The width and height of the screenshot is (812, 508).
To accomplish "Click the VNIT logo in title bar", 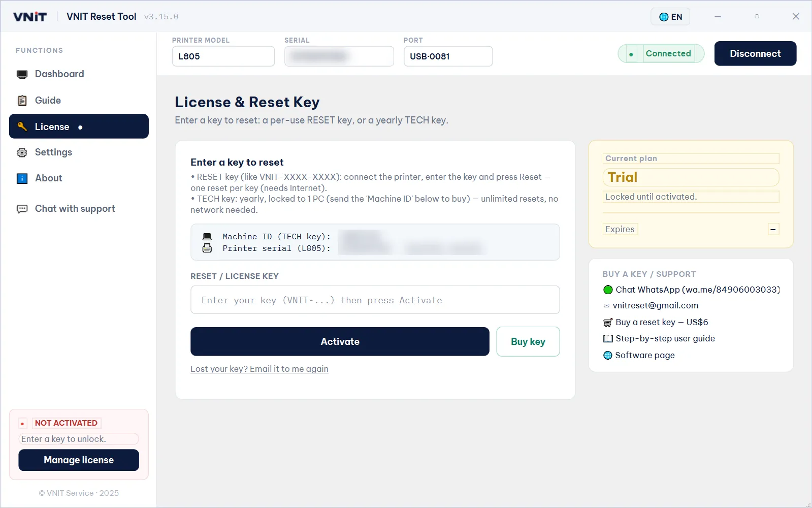I will [x=30, y=17].
